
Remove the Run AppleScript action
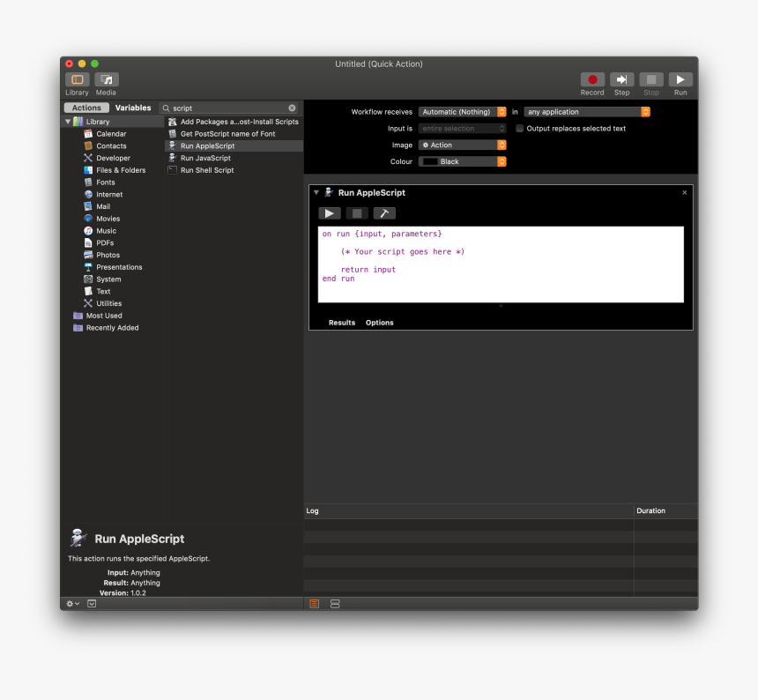[685, 192]
